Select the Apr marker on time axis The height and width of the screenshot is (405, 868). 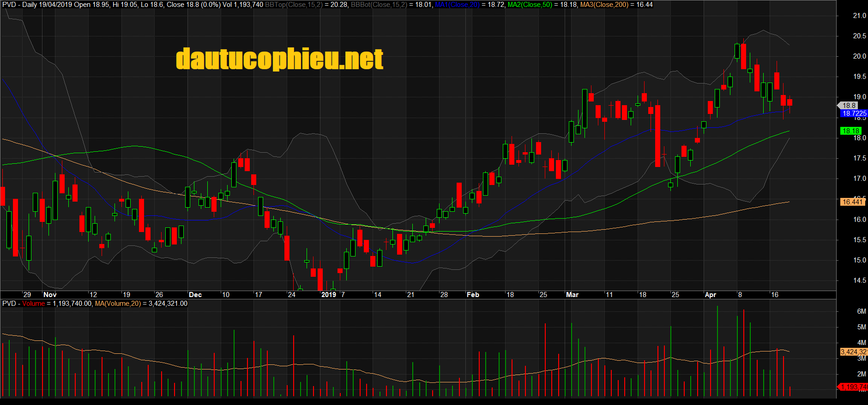click(x=710, y=295)
